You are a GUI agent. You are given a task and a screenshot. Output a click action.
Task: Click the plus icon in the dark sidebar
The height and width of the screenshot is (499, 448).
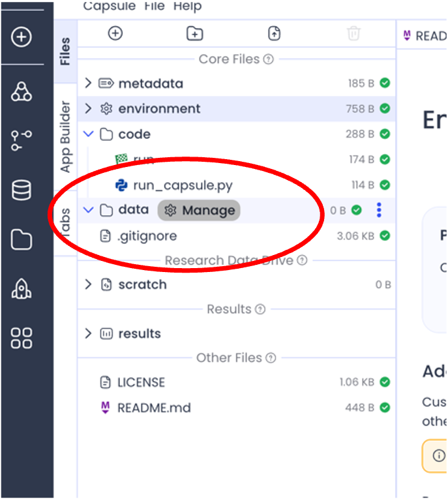coord(22,37)
